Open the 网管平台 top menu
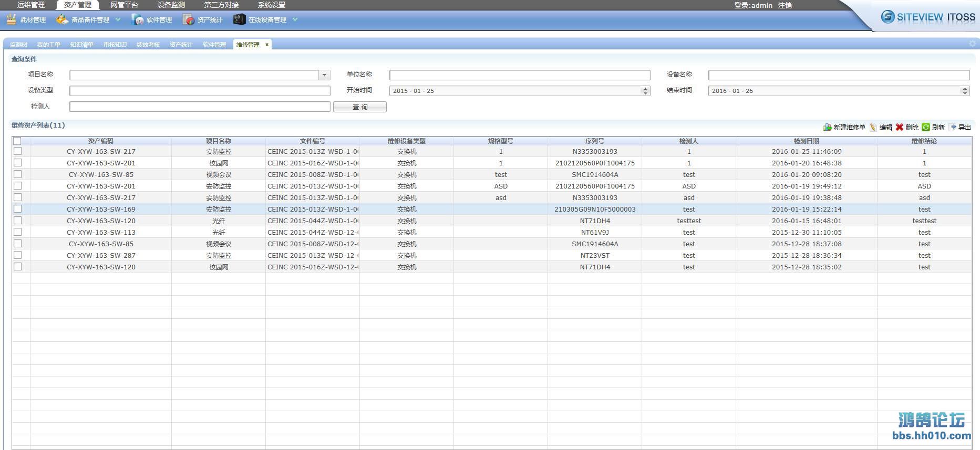Screen dimensions: 980x450 pos(125,5)
